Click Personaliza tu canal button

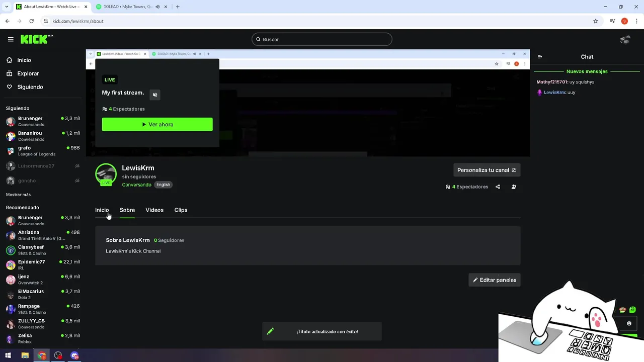click(487, 170)
